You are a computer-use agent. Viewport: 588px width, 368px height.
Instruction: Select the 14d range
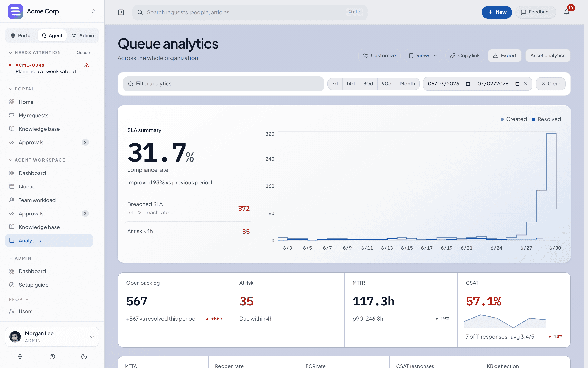pos(351,84)
